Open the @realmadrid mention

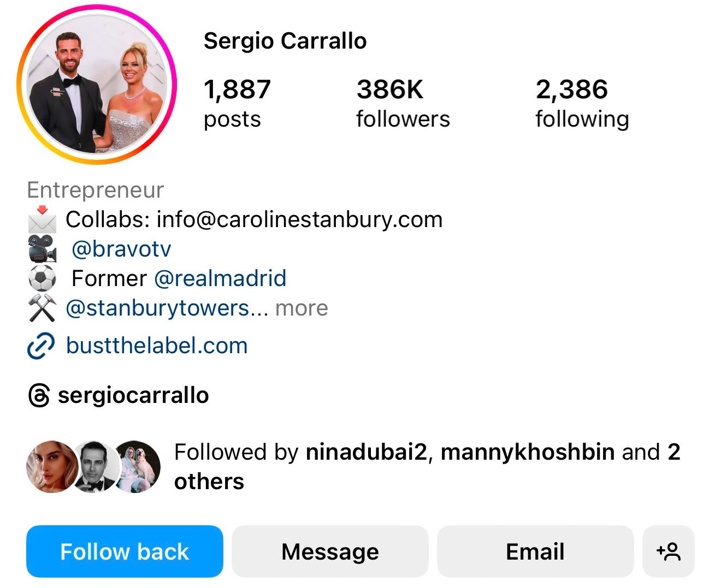[220, 278]
